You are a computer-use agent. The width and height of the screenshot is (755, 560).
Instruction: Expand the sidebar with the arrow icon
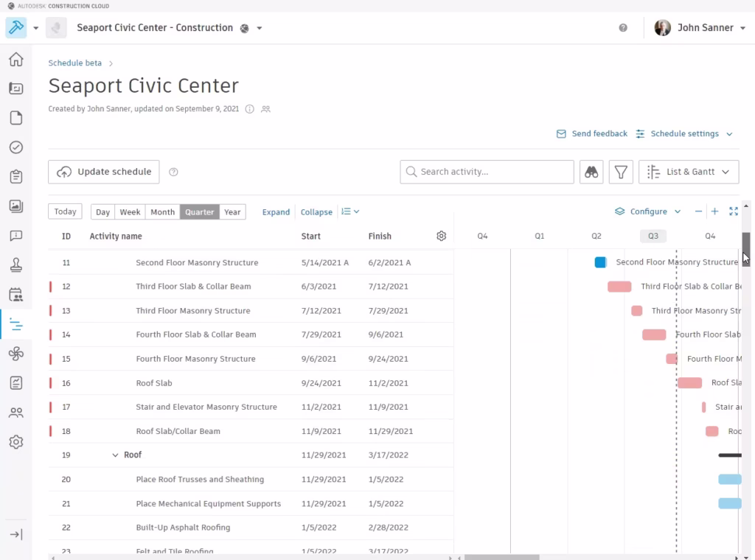click(16, 534)
